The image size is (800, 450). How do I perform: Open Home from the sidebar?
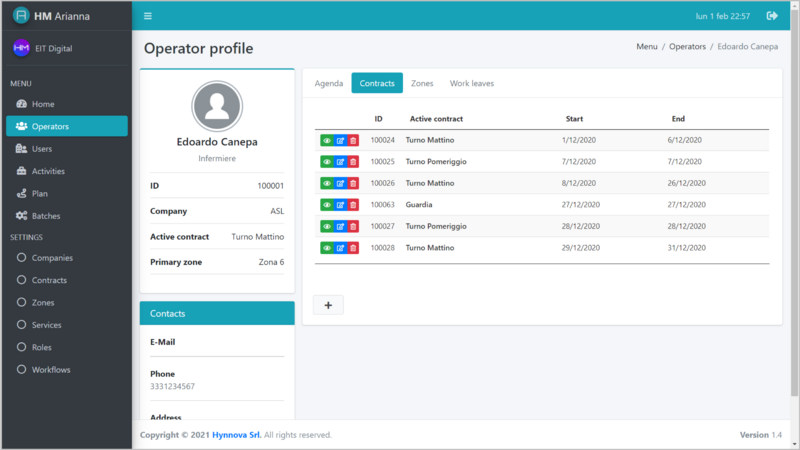point(43,104)
